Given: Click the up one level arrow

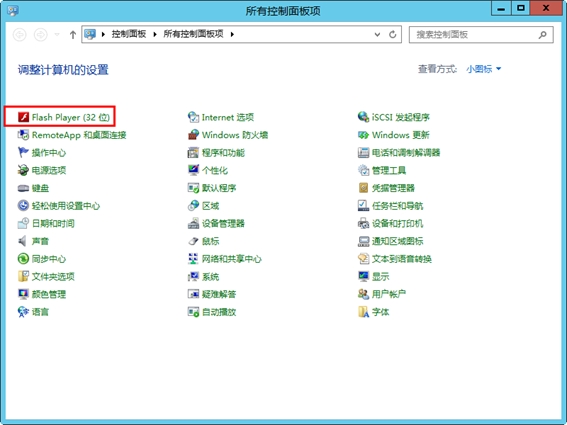Looking at the screenshot, I should pos(73,35).
